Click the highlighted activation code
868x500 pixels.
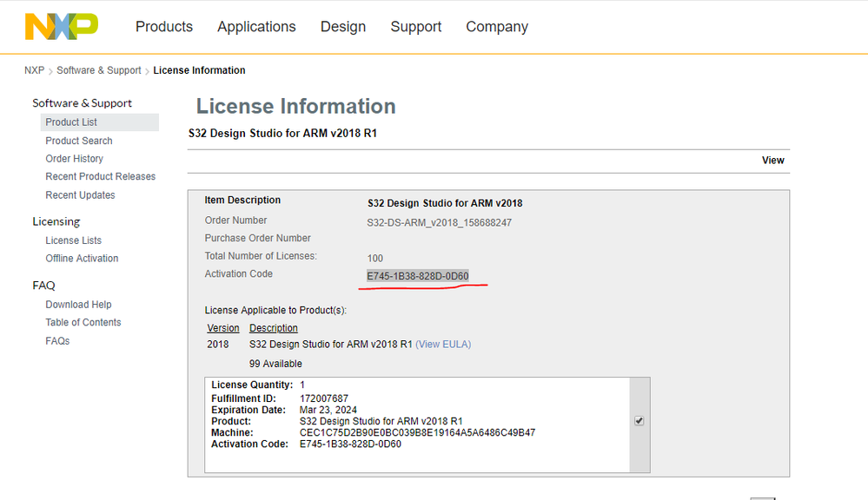point(418,276)
